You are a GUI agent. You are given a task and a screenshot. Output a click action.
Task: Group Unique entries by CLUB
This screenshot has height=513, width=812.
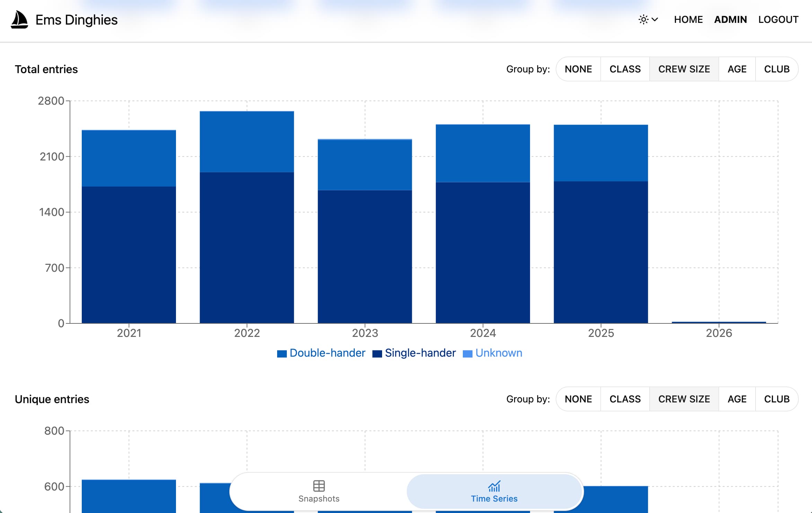pos(777,399)
